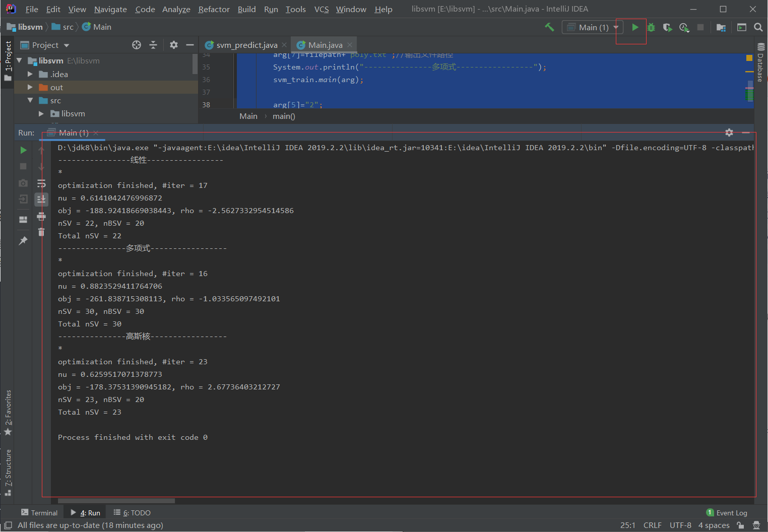Open the Navigate menu

(x=110, y=9)
